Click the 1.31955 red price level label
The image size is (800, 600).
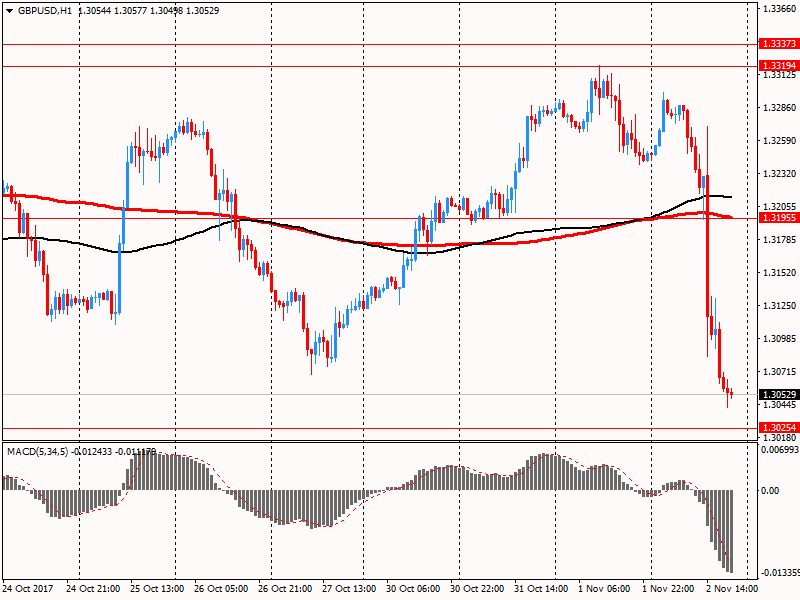pyautogui.click(x=779, y=218)
